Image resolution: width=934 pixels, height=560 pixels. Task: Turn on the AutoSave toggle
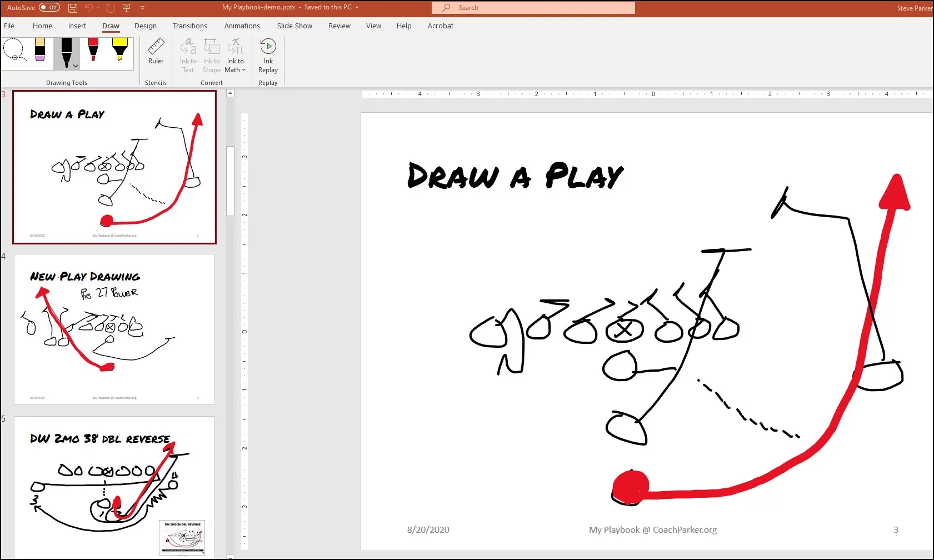coord(49,8)
